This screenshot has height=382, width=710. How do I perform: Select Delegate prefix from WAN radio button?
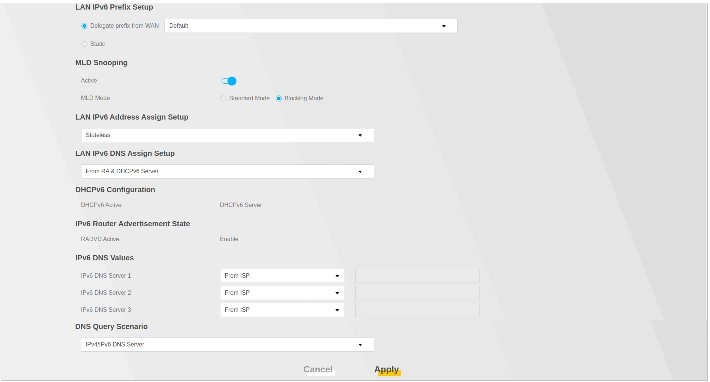click(84, 26)
